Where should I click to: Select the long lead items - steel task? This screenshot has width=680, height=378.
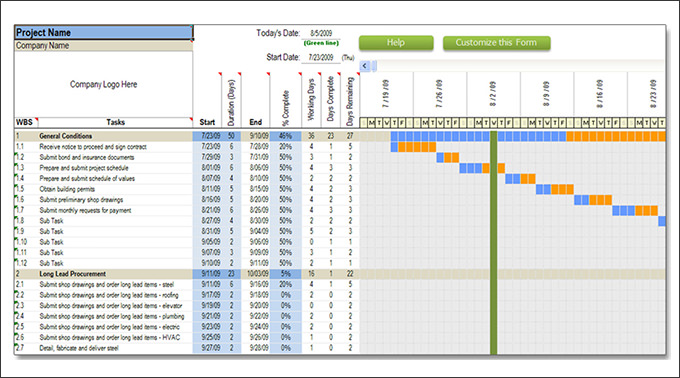point(107,285)
